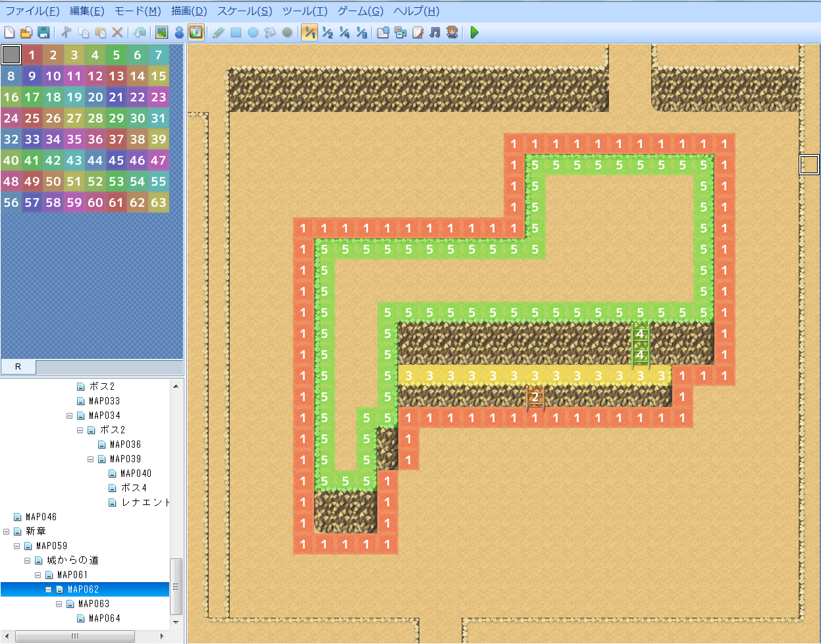
Task: Collapse the 新章 tree node
Action: click(6, 531)
